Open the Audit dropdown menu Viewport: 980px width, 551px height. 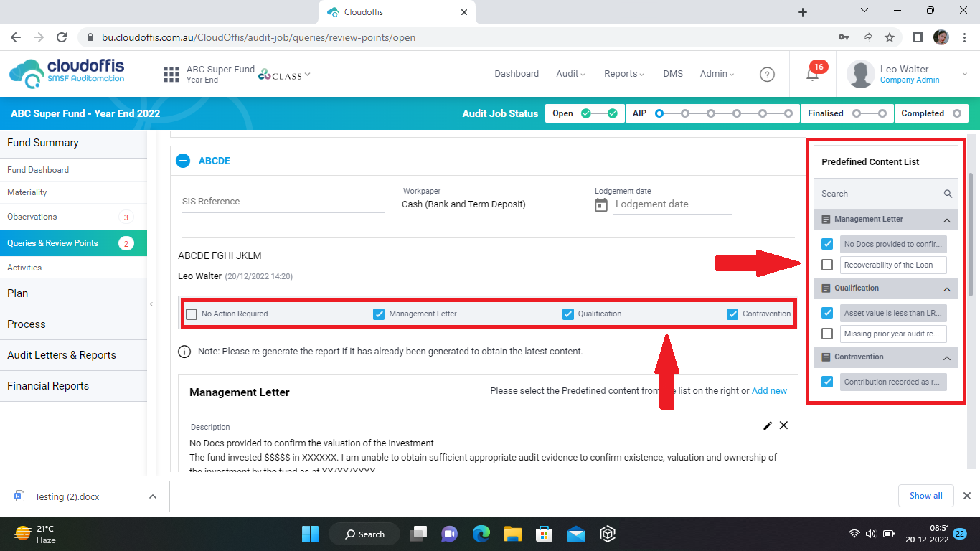point(570,74)
